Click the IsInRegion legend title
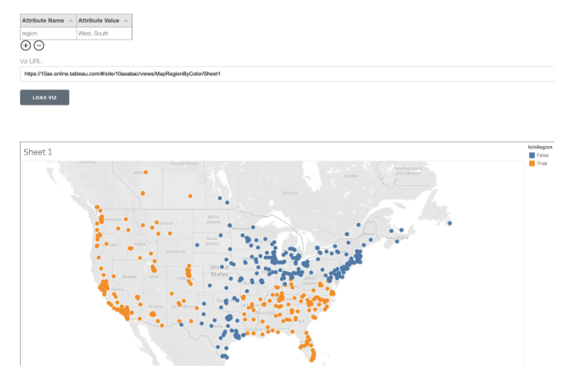 coord(539,146)
